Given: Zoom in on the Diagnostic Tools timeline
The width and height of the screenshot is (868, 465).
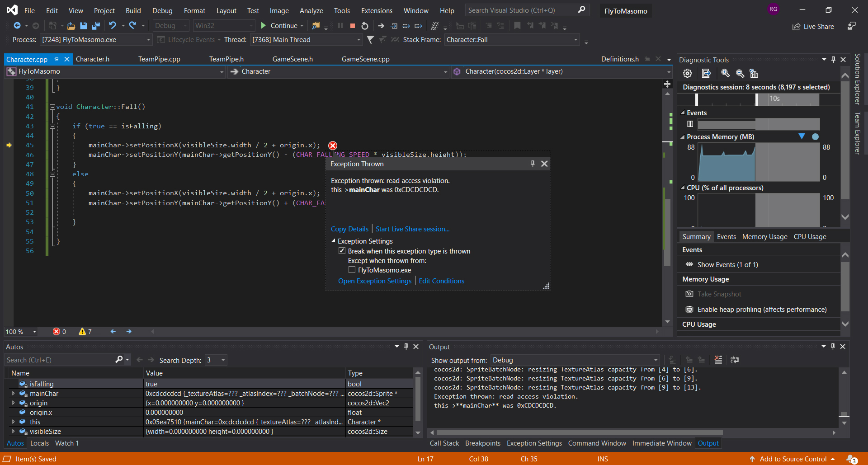Looking at the screenshot, I should [x=725, y=73].
